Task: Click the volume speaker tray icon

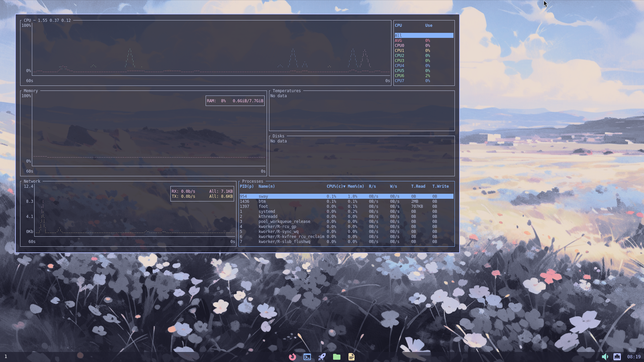Action: [605, 357]
